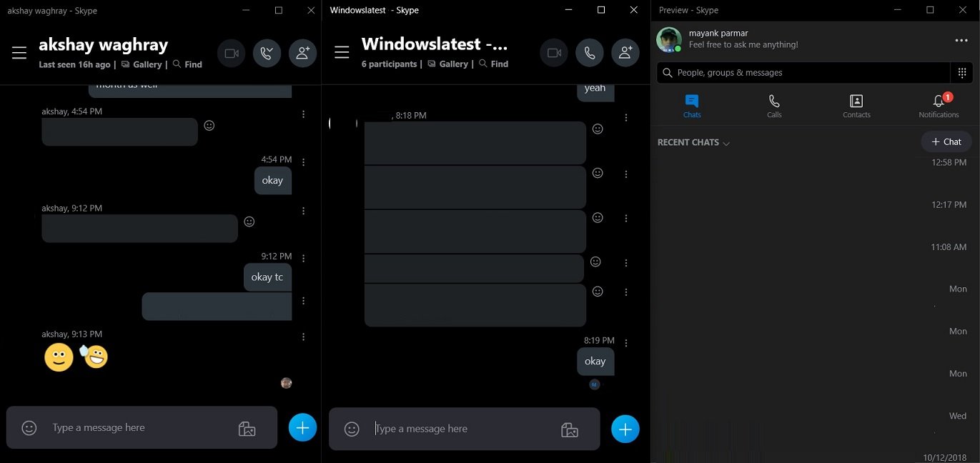The image size is (980, 463).
Task: Add participant to Windowslatest group
Action: [x=625, y=53]
